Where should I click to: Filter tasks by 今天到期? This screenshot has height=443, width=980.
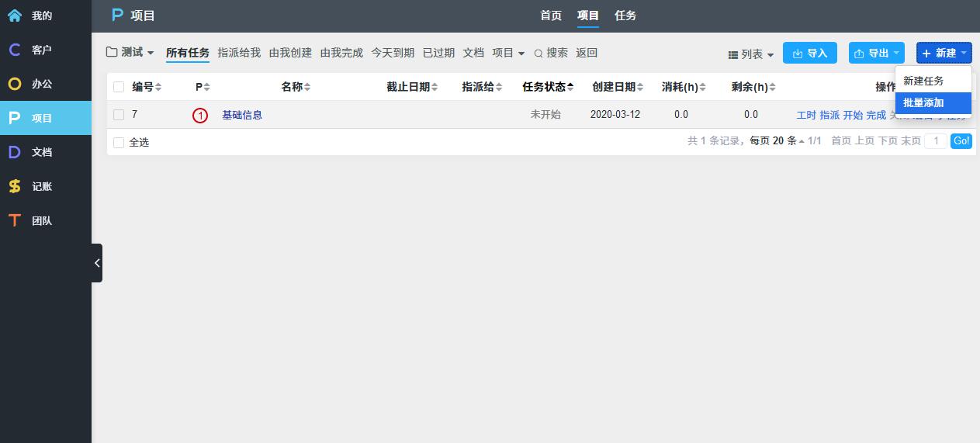[393, 53]
